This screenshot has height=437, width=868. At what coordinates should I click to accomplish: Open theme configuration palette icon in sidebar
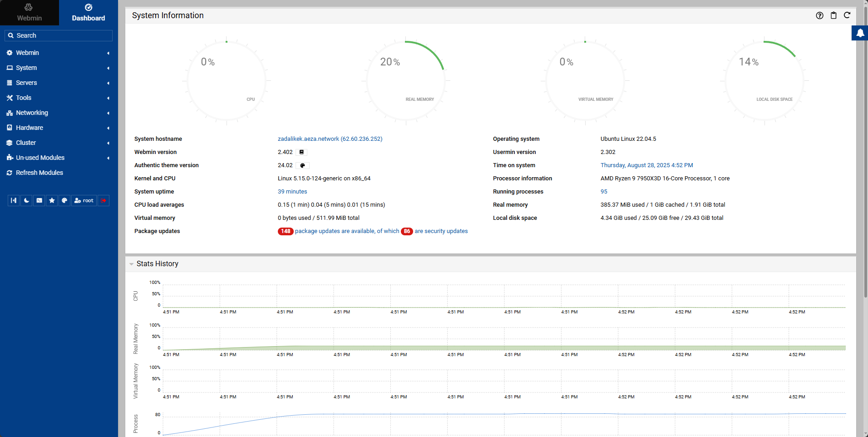point(64,200)
